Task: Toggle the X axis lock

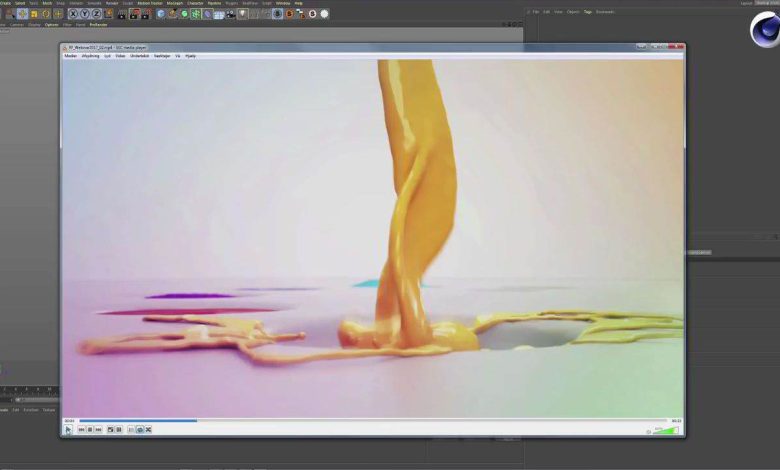Action: click(73, 14)
